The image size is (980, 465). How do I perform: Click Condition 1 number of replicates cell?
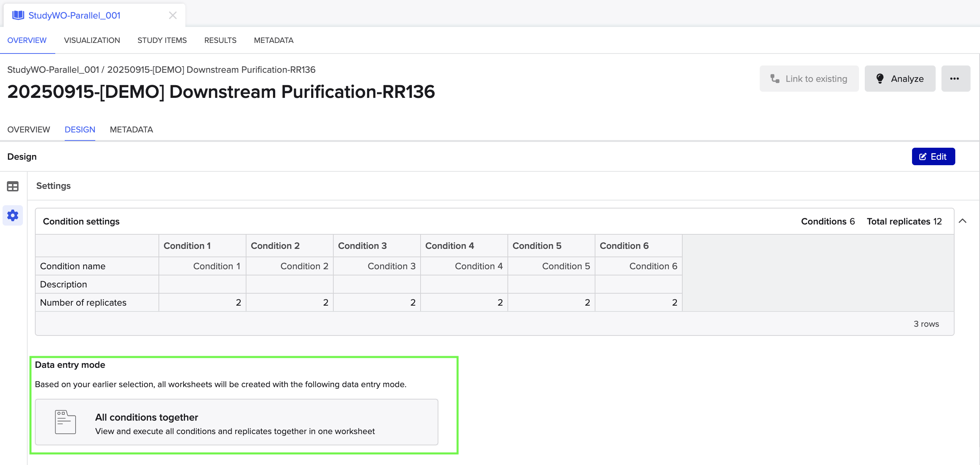coord(202,302)
